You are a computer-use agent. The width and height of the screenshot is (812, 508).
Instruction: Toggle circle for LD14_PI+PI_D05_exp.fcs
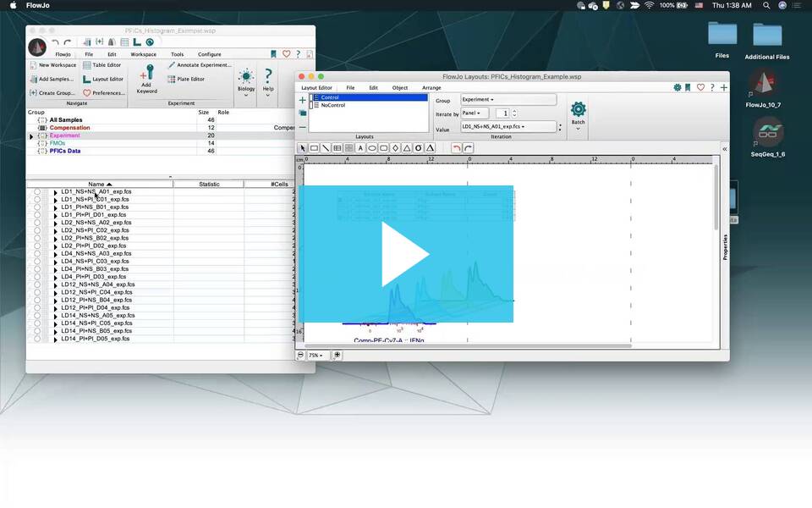coord(37,339)
